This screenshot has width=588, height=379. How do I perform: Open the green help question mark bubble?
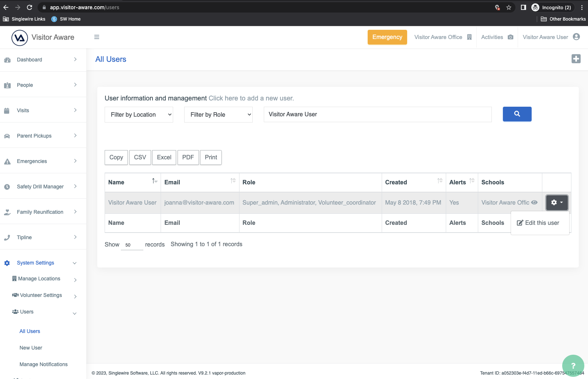tap(573, 366)
